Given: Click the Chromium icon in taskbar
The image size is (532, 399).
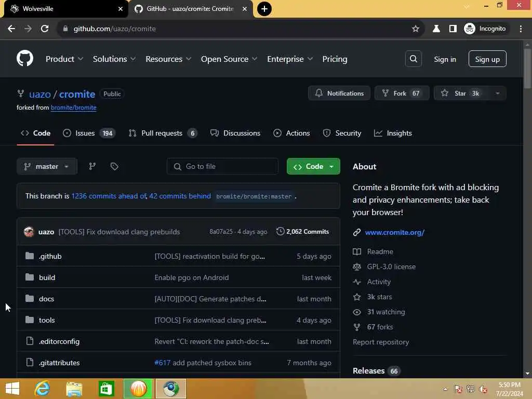Looking at the screenshot, I should coord(170,389).
